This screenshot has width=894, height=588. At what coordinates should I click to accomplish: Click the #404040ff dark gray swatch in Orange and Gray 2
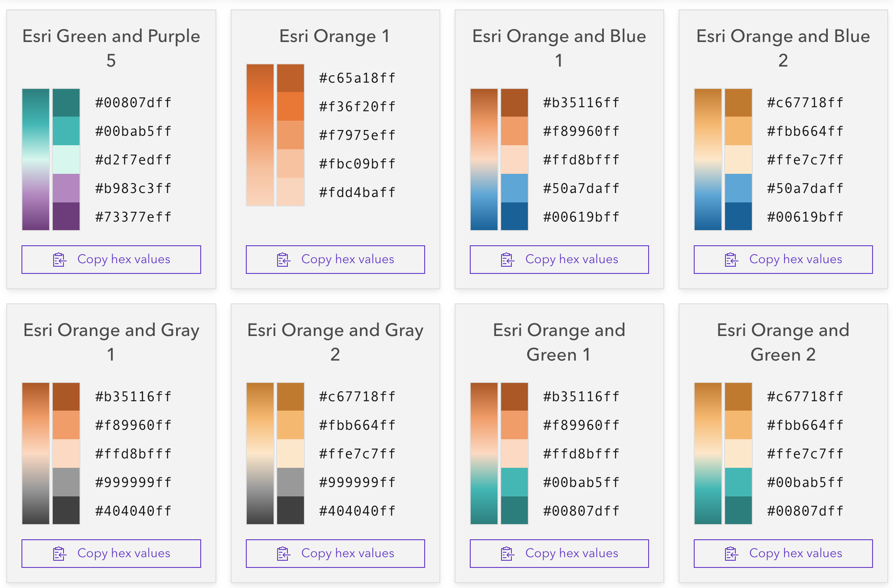[x=291, y=510]
